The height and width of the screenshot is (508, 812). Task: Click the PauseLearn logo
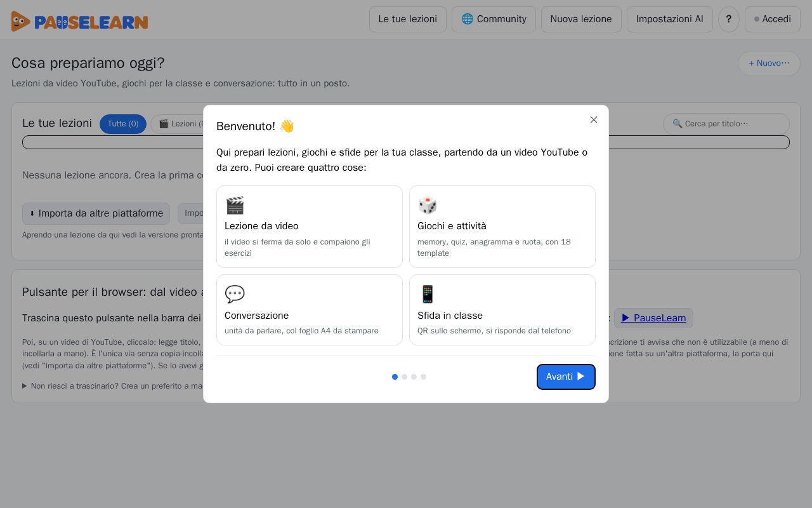(79, 21)
